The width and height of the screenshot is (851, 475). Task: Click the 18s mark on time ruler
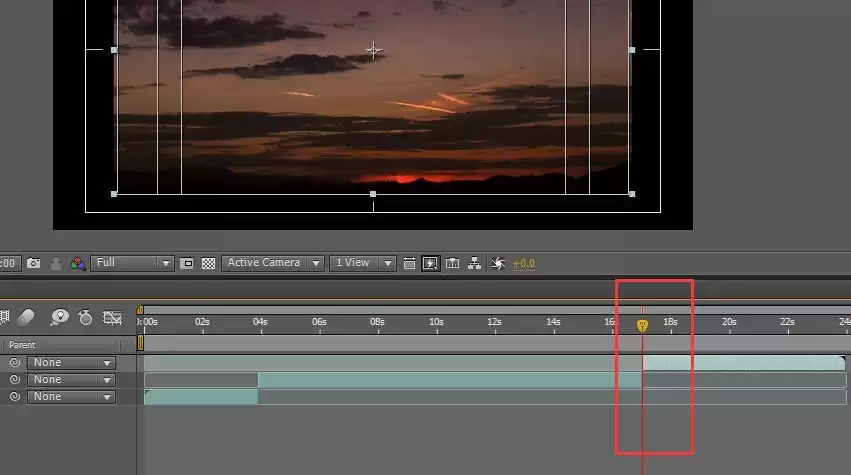click(670, 322)
